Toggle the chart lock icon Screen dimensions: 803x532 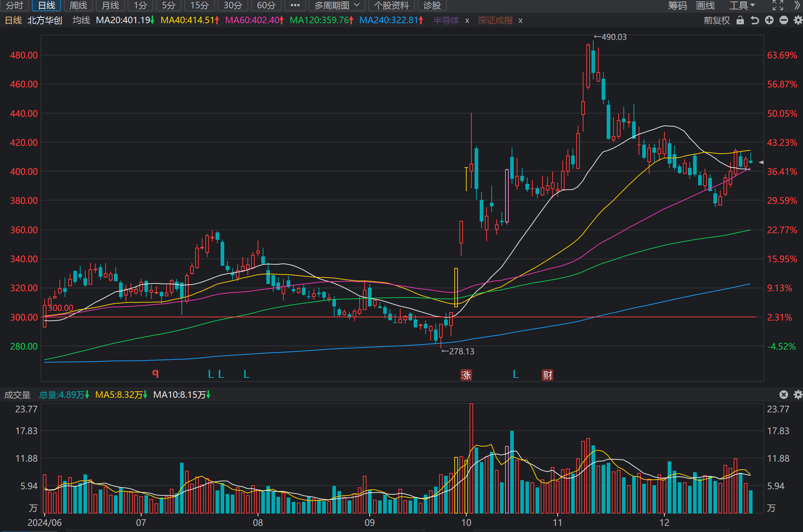coord(740,20)
